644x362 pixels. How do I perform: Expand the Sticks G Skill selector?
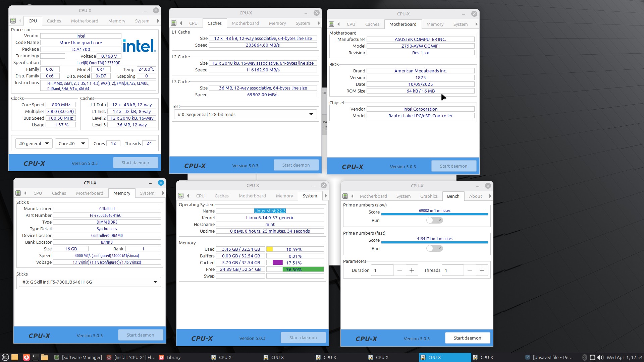point(90,282)
